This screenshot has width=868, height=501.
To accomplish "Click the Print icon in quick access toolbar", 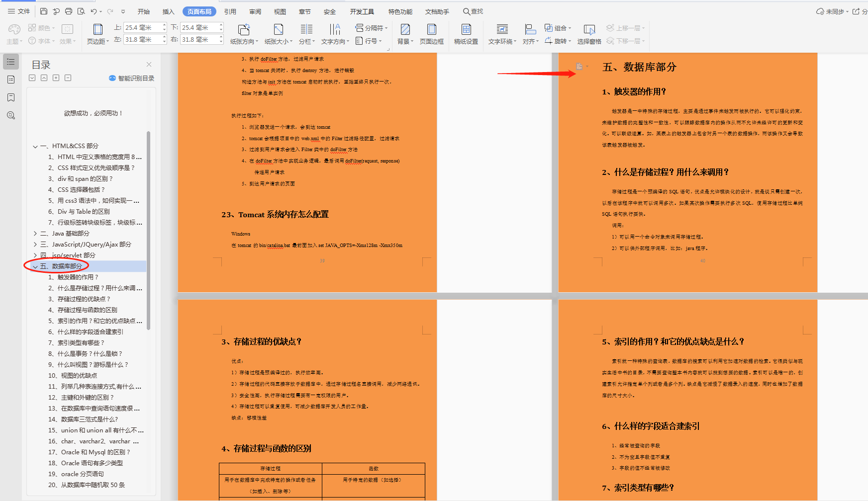I will 69,11.
